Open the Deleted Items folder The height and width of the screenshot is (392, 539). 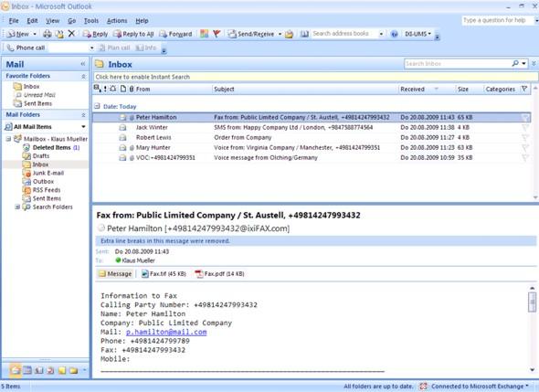[x=51, y=147]
